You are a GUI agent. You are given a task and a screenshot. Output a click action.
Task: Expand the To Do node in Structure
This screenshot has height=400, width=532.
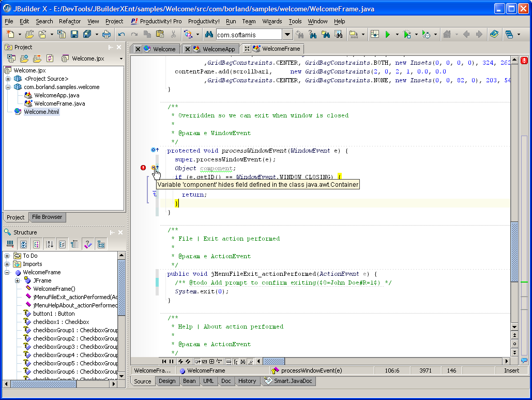(x=7, y=256)
